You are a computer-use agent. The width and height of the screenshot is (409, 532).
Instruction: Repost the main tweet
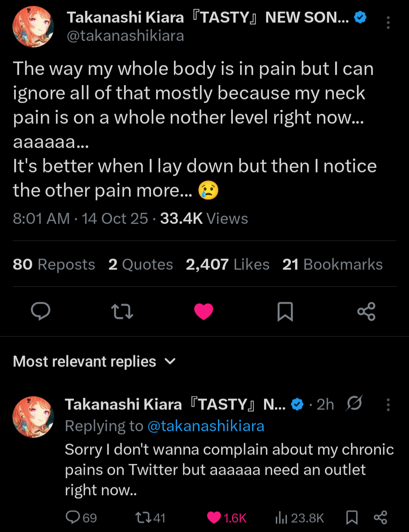click(x=122, y=311)
